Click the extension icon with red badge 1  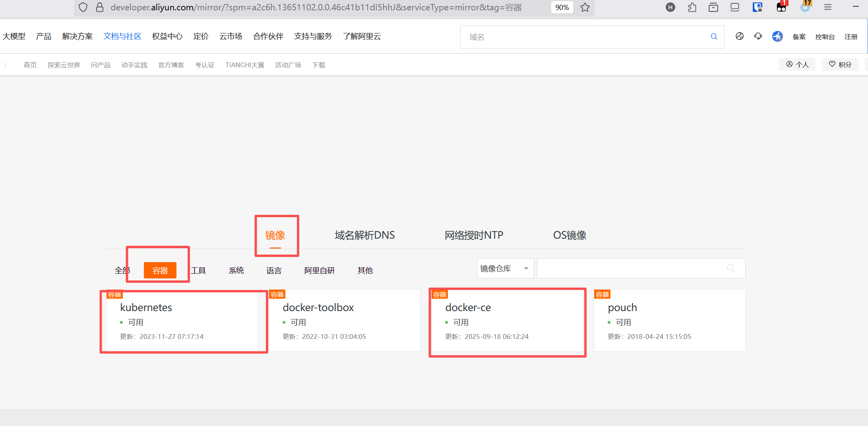782,7
